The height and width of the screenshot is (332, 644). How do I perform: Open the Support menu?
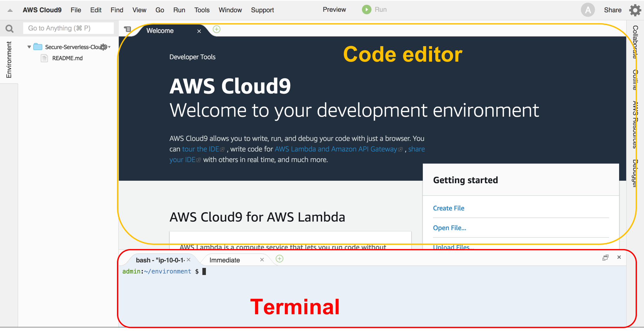click(x=262, y=10)
